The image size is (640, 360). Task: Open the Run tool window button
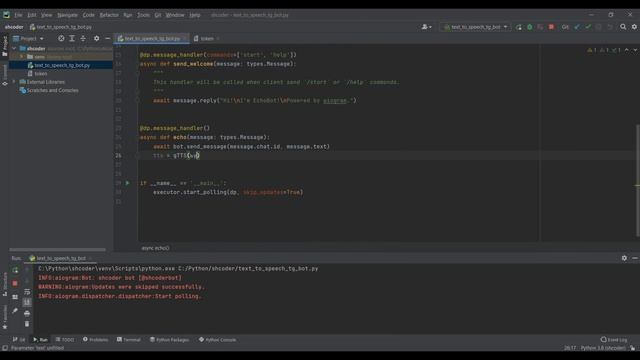coord(40,340)
